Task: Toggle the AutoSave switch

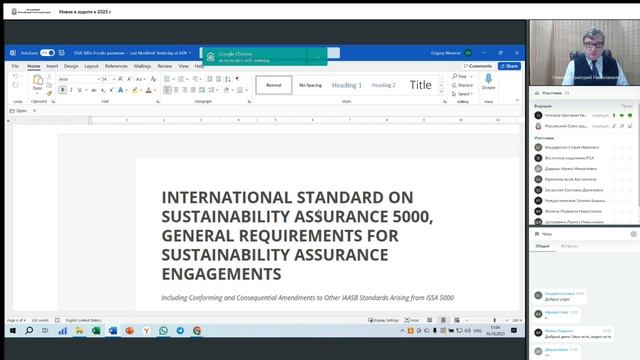Action: click(47, 53)
